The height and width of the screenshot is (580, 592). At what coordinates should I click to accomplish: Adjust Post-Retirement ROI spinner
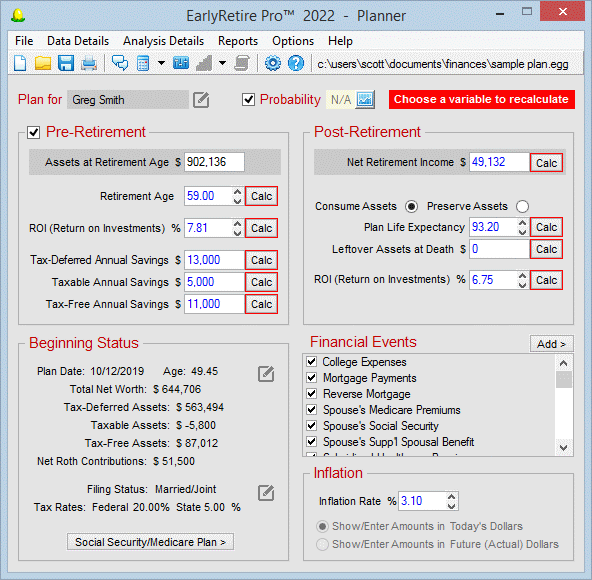522,280
